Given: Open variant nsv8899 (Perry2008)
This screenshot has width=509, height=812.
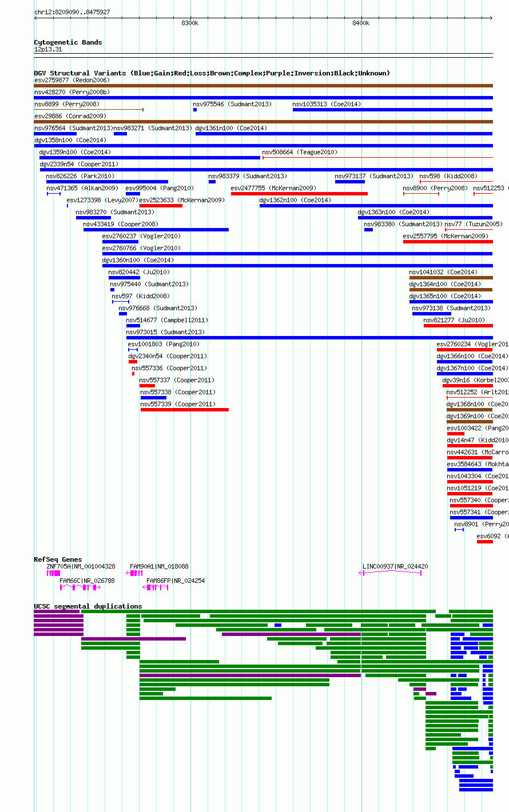Looking at the screenshot, I should point(66,104).
